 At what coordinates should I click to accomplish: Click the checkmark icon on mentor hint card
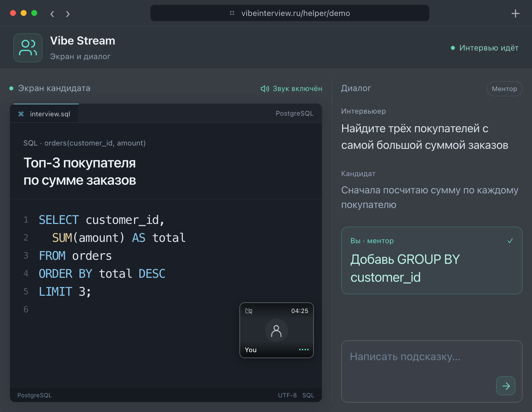point(510,241)
